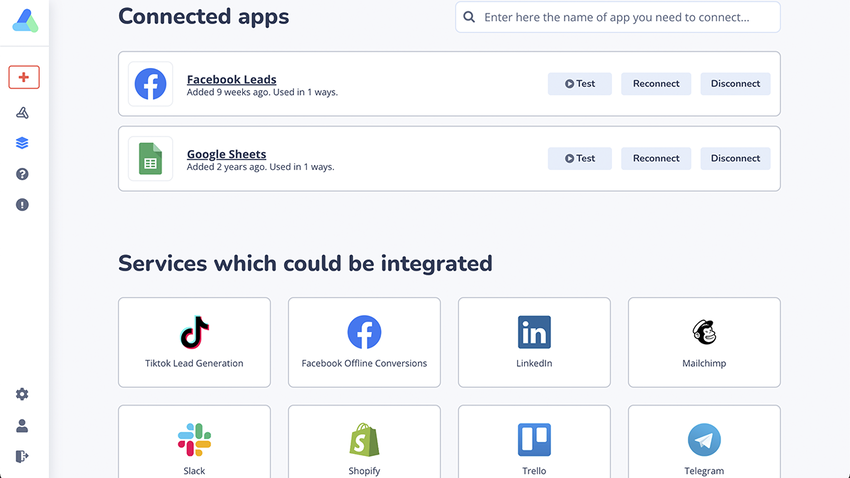Click the triangle logo icon below plus

coord(22,112)
